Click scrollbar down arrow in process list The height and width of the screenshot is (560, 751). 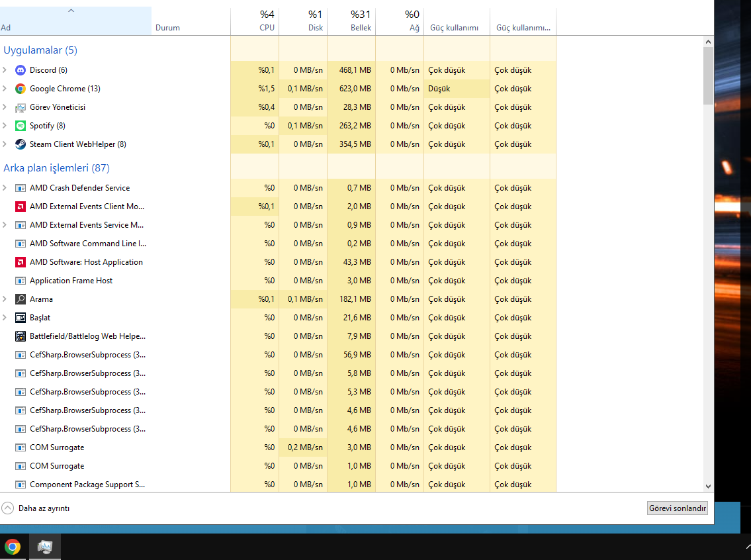[x=709, y=487]
